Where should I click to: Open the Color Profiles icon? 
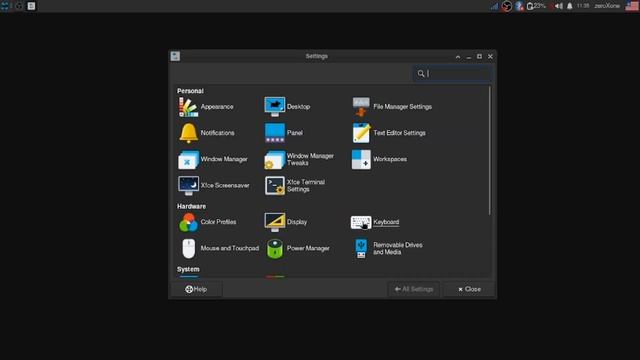coord(188,222)
